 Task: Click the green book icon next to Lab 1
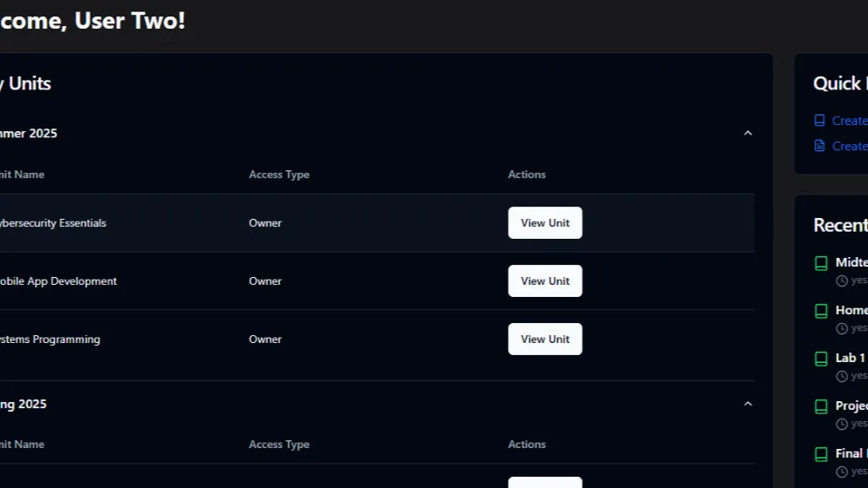click(x=821, y=359)
